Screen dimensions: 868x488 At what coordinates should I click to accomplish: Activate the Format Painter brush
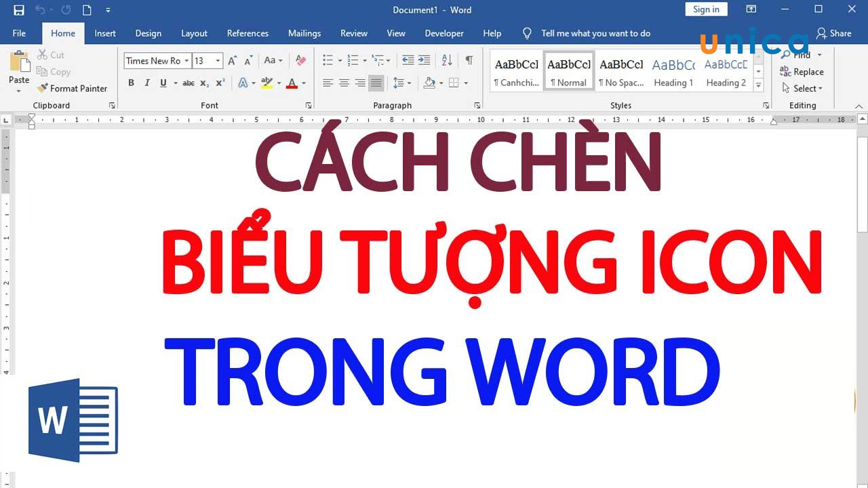73,88
